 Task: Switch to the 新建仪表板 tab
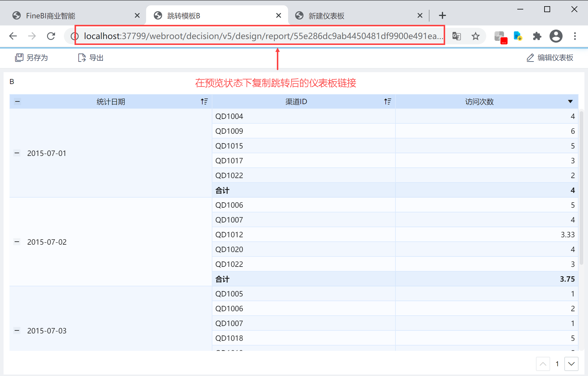click(x=326, y=16)
